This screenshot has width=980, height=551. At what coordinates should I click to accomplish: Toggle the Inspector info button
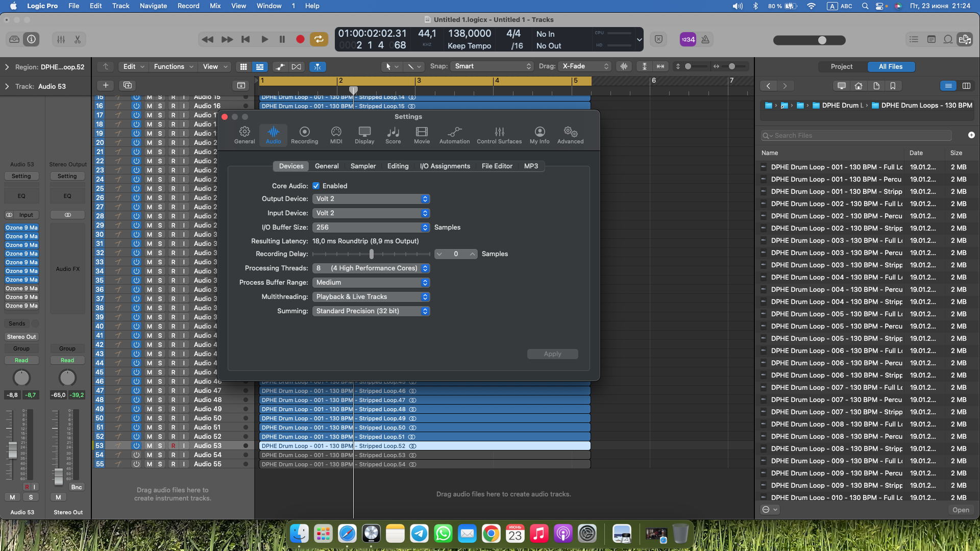(32, 39)
